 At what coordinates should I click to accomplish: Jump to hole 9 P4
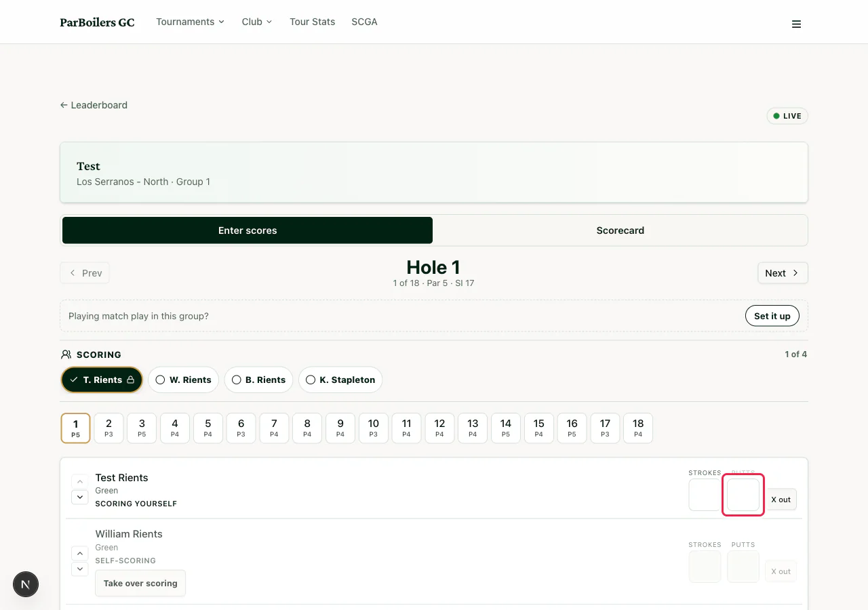[340, 428]
